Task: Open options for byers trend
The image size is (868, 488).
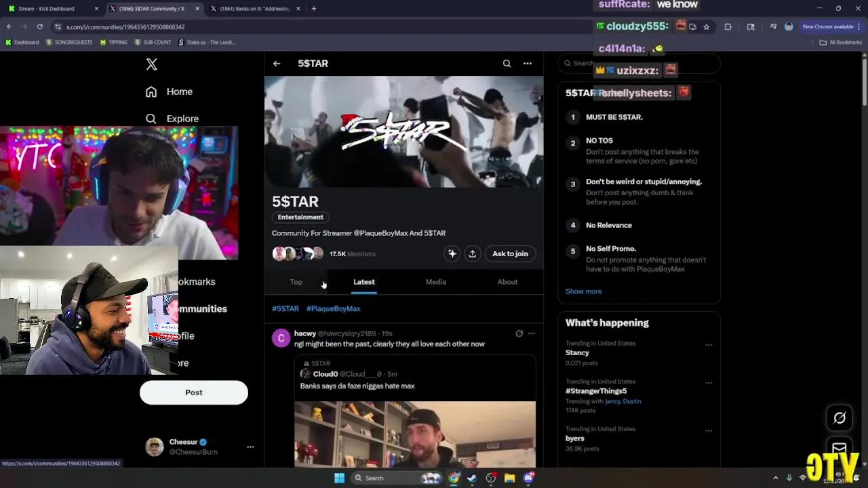Action: click(709, 430)
